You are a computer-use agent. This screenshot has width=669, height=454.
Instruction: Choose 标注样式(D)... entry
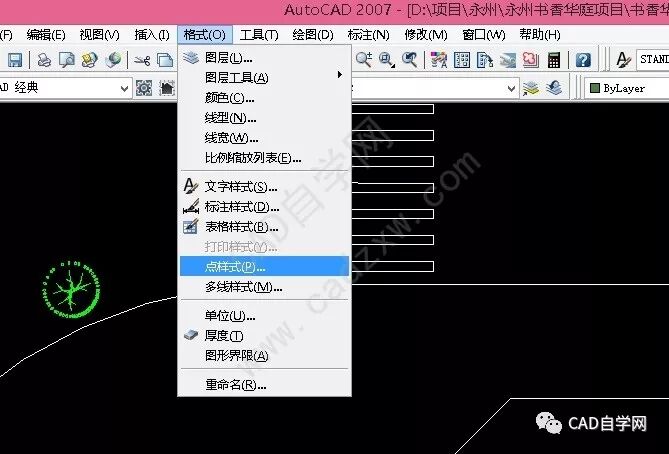pos(264,207)
